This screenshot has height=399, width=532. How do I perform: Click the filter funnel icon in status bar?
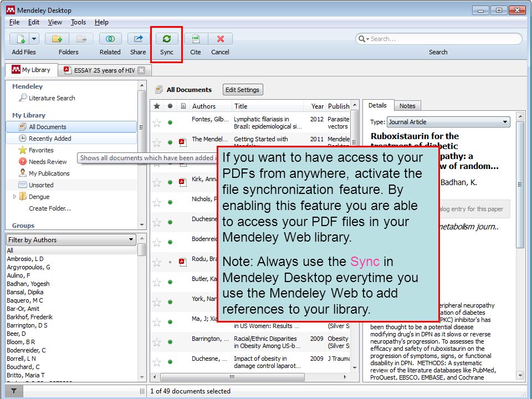[14, 391]
